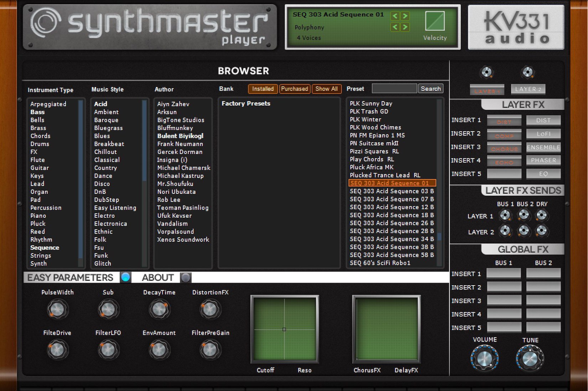This screenshot has height=391, width=588.
Task: Click the KV331 audio logo
Action: [516, 27]
